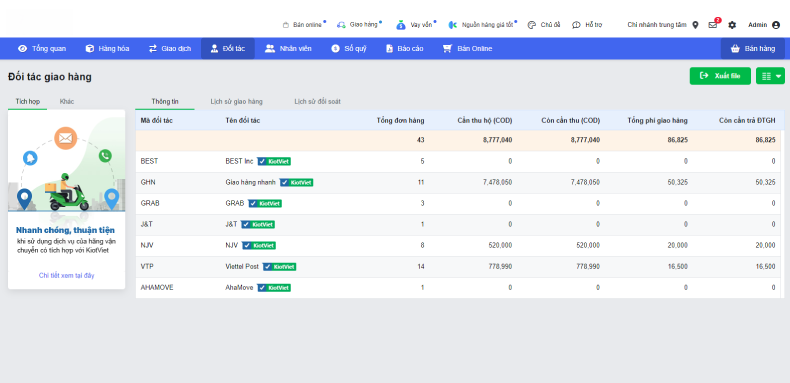Open the Sổ quỹ menu

tap(349, 49)
